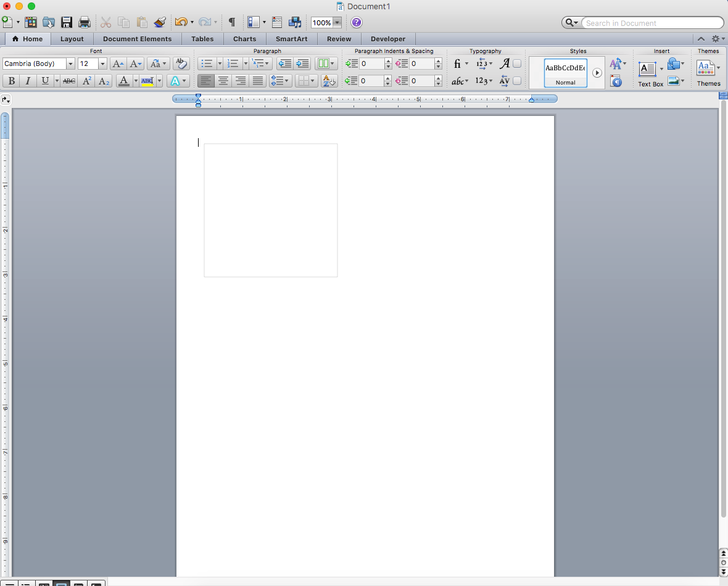This screenshot has width=728, height=586.
Task: Open the Media Browser icon
Action: tap(295, 22)
